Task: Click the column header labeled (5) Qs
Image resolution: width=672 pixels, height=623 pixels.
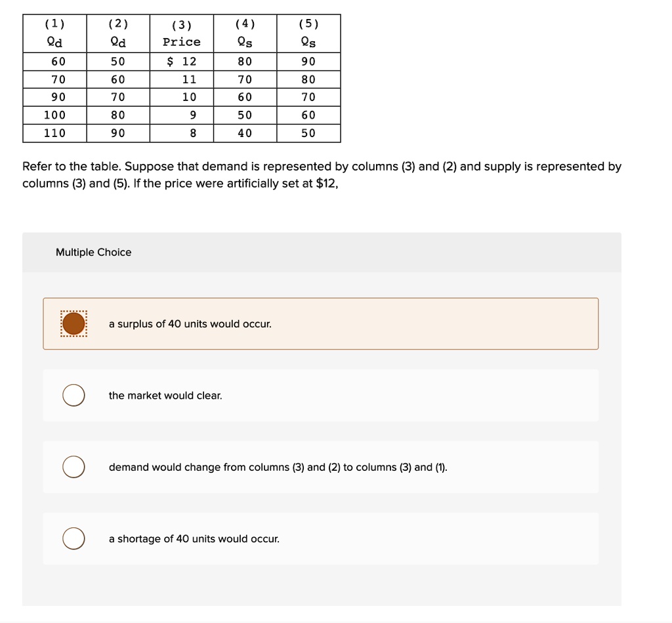Action: coord(308,33)
